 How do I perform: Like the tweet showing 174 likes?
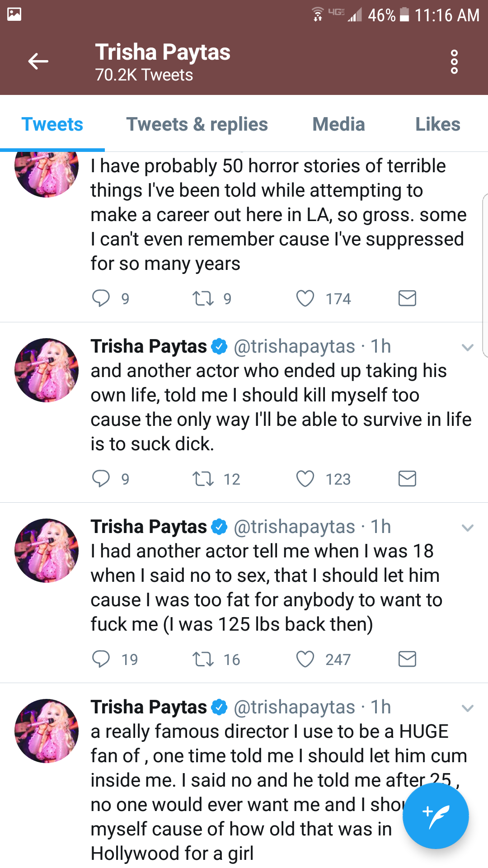pyautogui.click(x=305, y=298)
